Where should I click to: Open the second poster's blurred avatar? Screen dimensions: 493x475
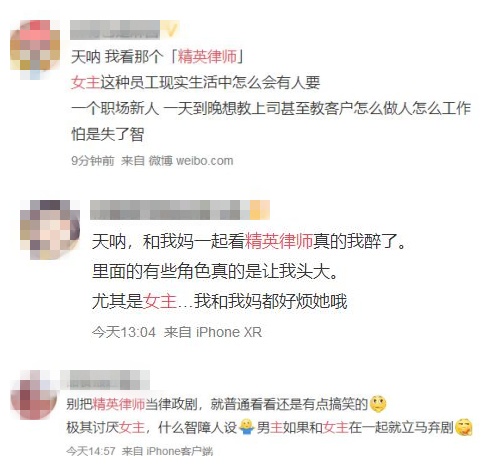pyautogui.click(x=50, y=230)
